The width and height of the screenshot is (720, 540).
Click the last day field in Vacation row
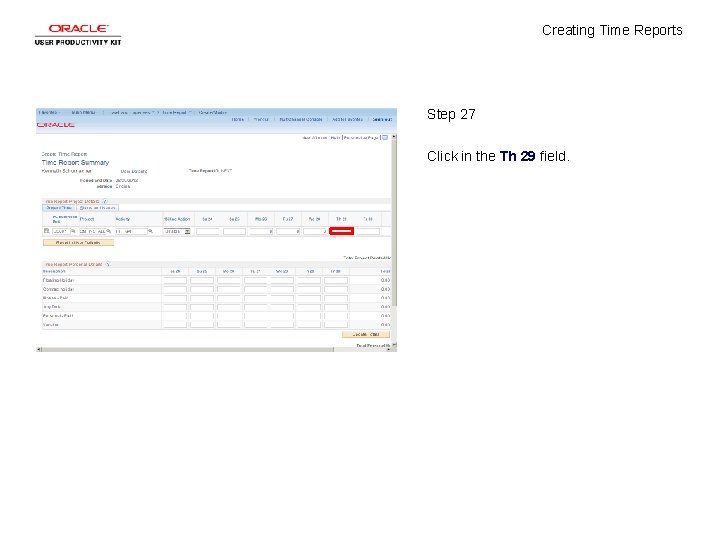(336, 325)
